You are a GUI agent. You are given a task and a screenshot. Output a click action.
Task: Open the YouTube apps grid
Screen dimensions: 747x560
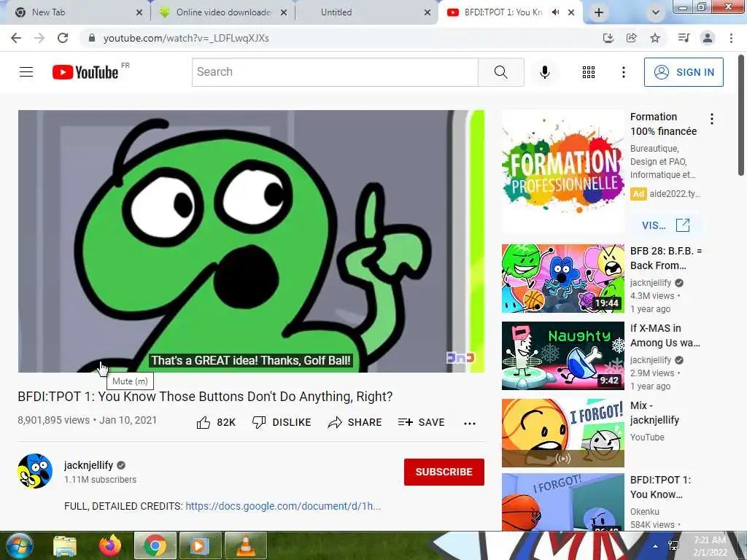point(589,72)
